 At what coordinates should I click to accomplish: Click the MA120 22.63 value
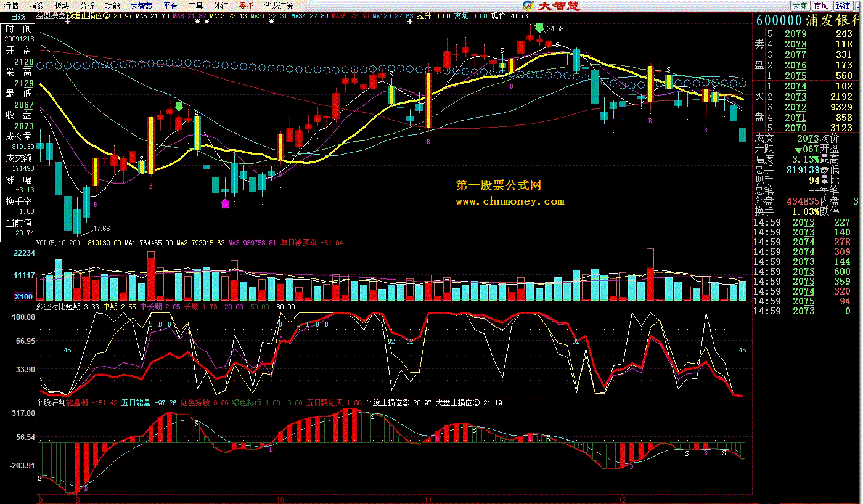(393, 16)
